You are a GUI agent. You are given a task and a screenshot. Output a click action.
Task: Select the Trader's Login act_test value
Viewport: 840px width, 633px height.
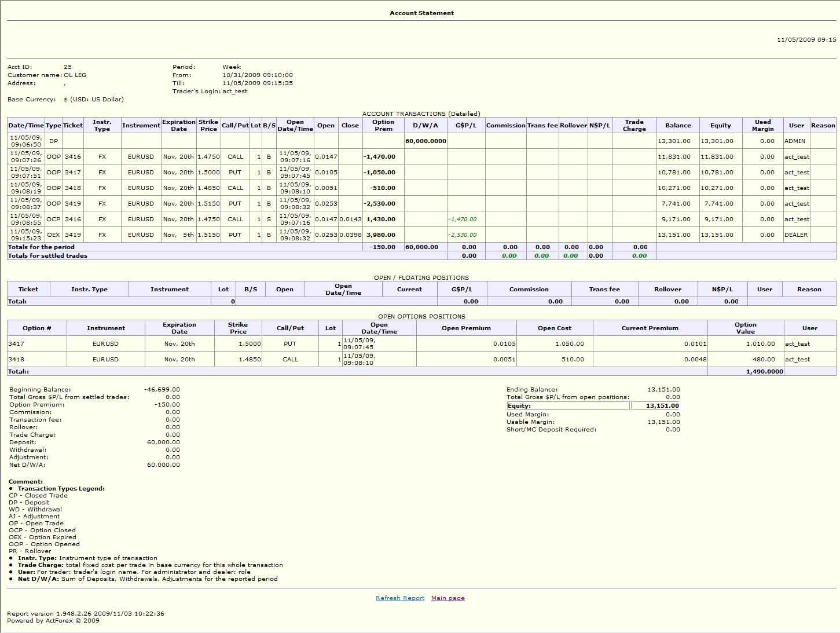[234, 92]
